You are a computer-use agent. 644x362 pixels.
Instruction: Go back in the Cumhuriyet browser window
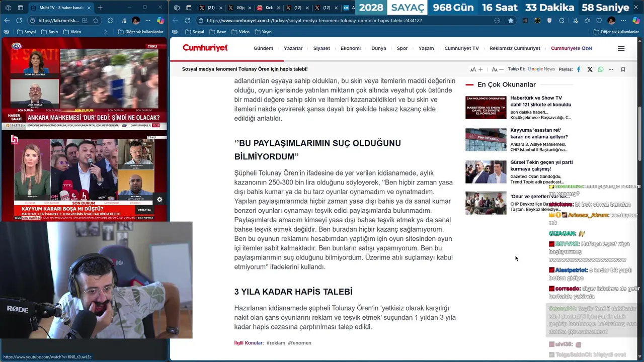click(x=175, y=21)
